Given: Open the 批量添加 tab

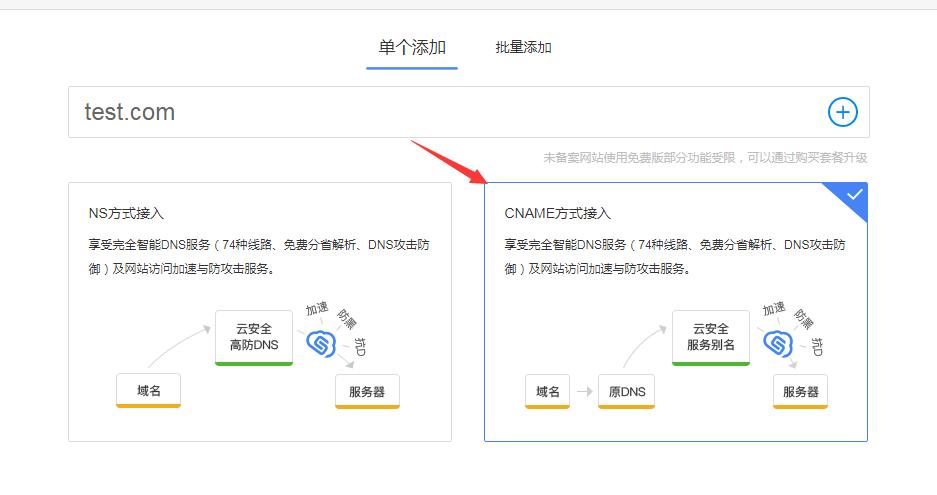Looking at the screenshot, I should 523,47.
